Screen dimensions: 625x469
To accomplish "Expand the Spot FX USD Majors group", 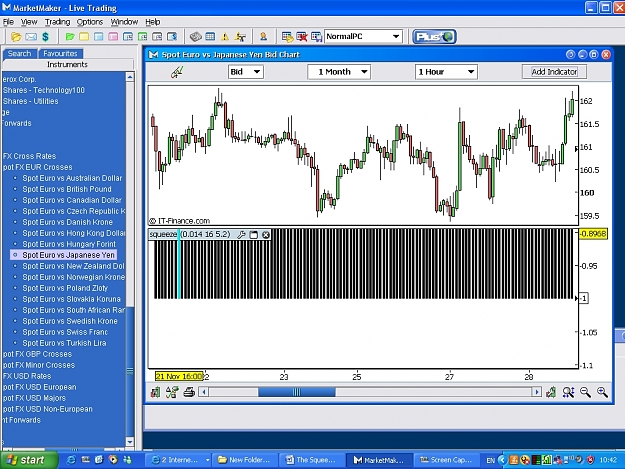I will click(34, 398).
